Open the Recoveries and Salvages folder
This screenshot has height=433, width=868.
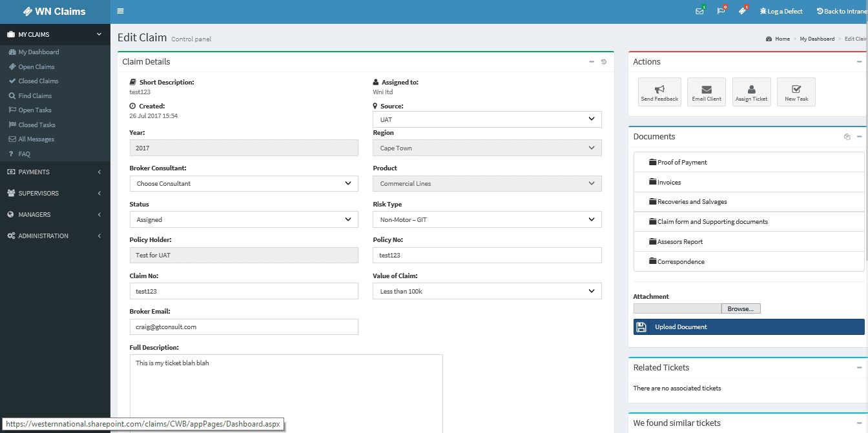[749, 202]
